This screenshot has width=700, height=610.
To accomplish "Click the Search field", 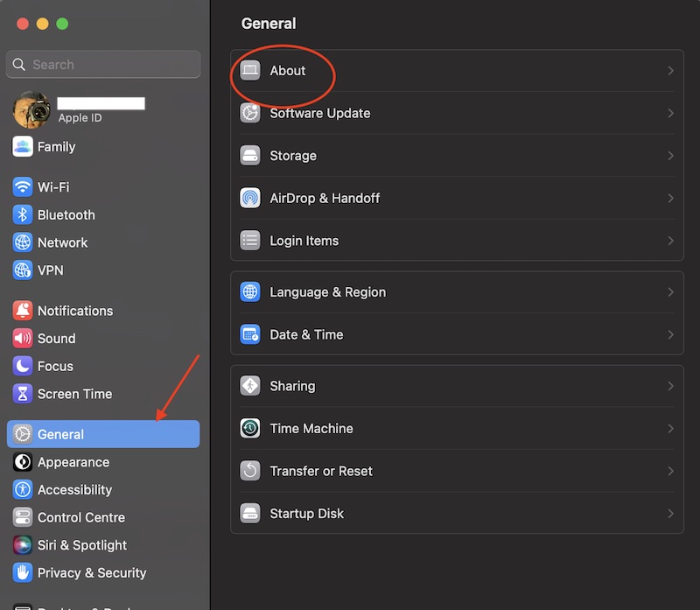I will point(103,64).
